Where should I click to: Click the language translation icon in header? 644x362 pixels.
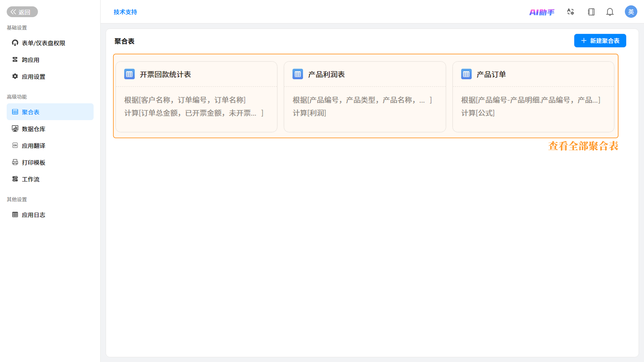click(571, 12)
